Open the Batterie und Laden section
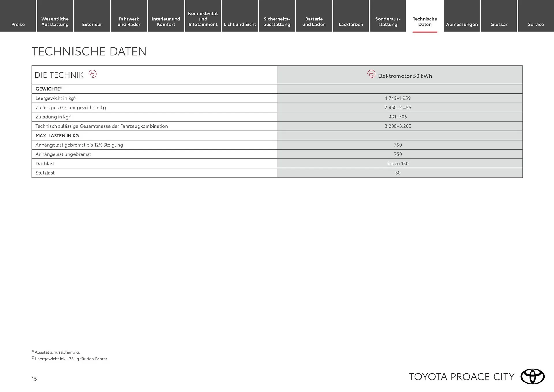This screenshot has height=392, width=554. click(x=314, y=21)
